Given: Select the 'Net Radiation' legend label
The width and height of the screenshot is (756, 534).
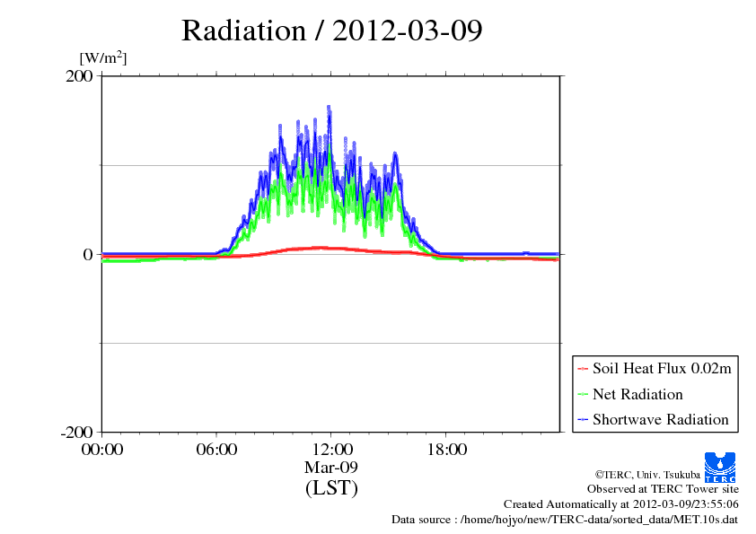Looking at the screenshot, I should click(x=637, y=394).
